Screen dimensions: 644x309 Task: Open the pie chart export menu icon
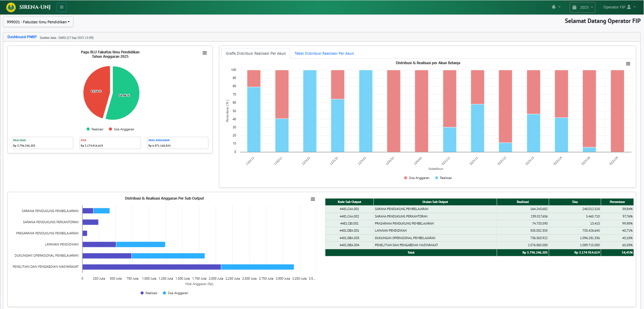(204, 53)
